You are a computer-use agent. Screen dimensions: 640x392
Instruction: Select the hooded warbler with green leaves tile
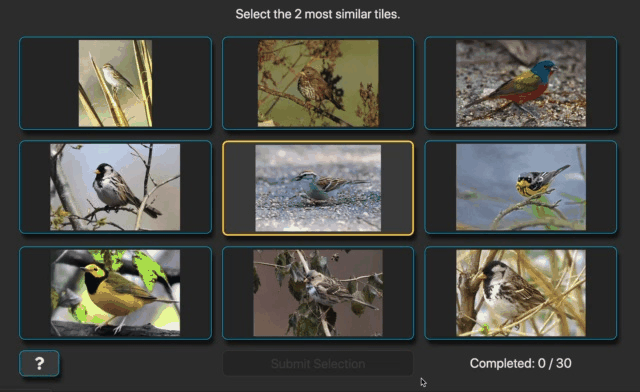(116, 293)
